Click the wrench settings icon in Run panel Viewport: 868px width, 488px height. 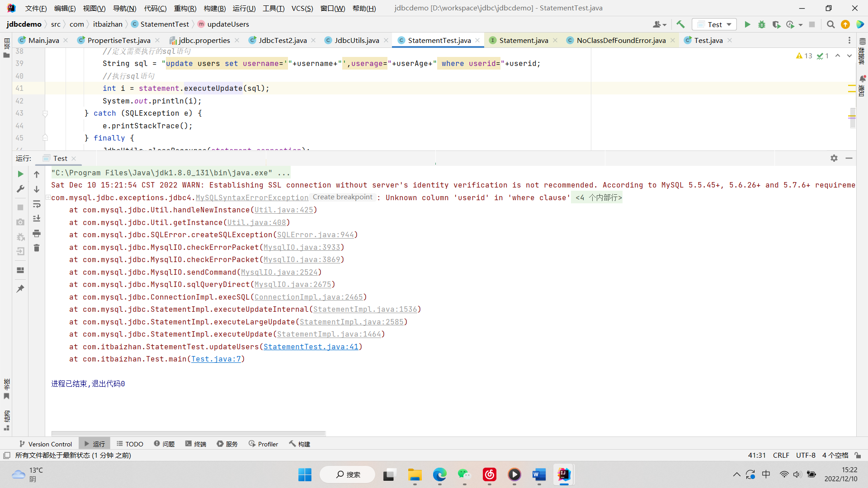click(x=20, y=189)
